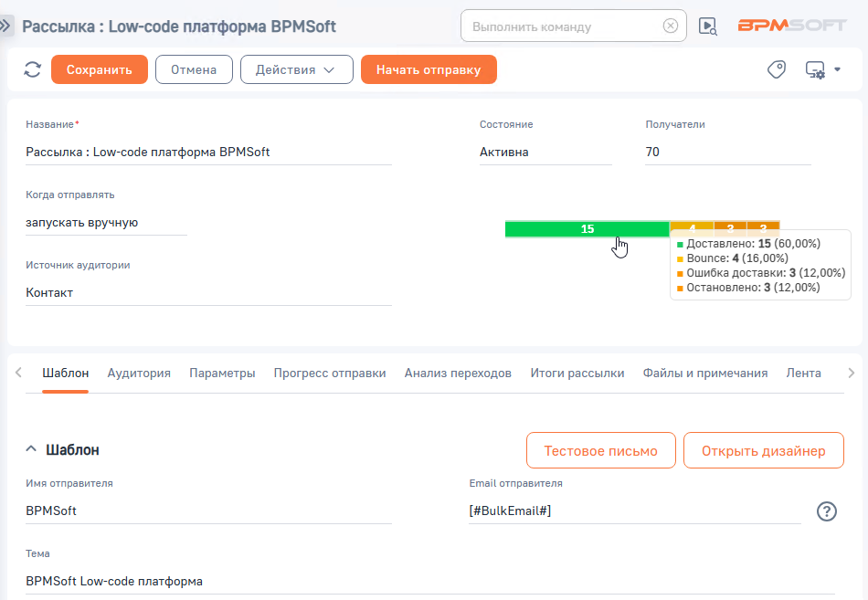Open the Действия dropdown menu
This screenshot has width=868, height=600.
(x=297, y=69)
